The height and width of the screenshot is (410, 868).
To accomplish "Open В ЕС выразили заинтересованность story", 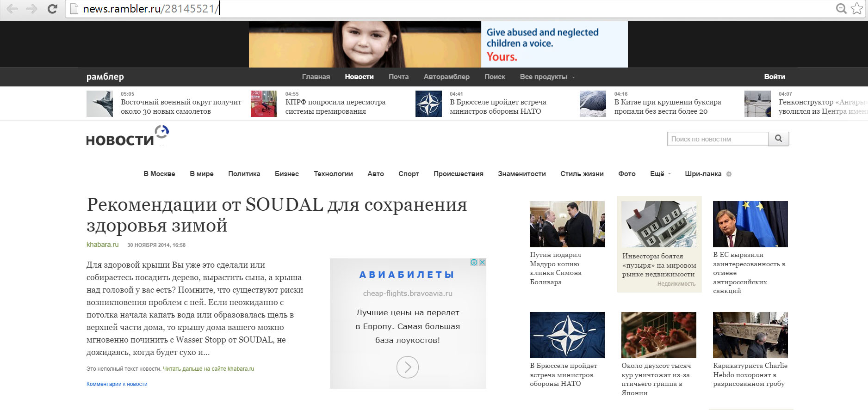I will pos(750,273).
